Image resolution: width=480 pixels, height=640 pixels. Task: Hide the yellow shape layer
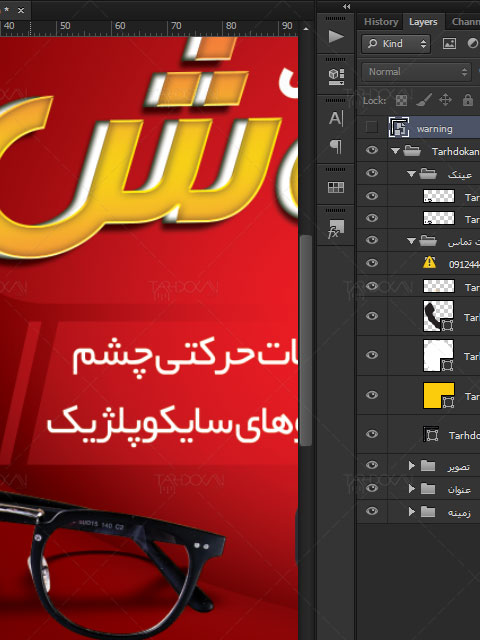371,395
